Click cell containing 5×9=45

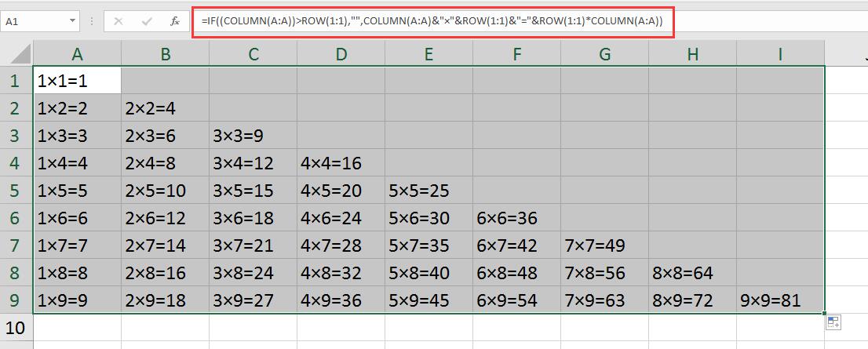click(429, 300)
